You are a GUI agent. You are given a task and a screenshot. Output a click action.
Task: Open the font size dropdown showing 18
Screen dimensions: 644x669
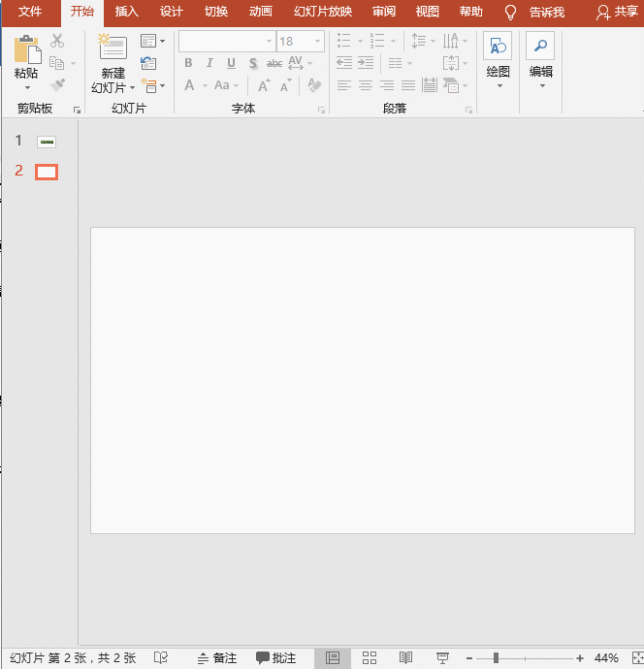point(319,42)
